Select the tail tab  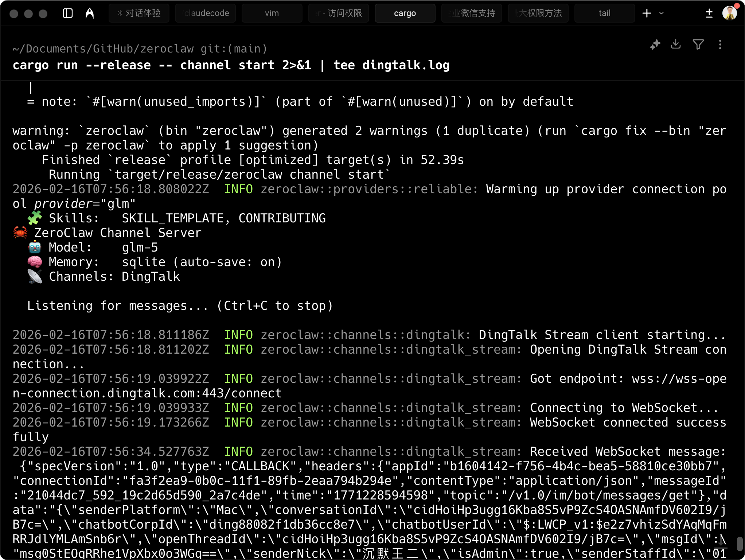tap(604, 13)
